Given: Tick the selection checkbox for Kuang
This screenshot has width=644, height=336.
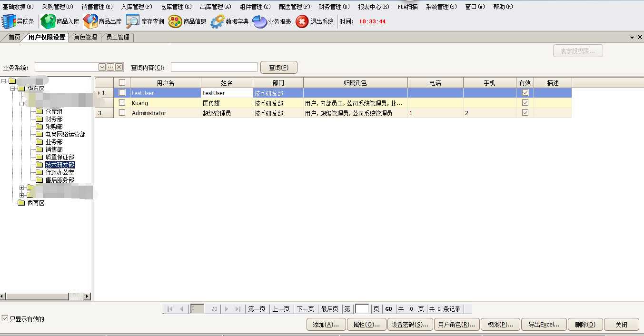Looking at the screenshot, I should coord(122,103).
